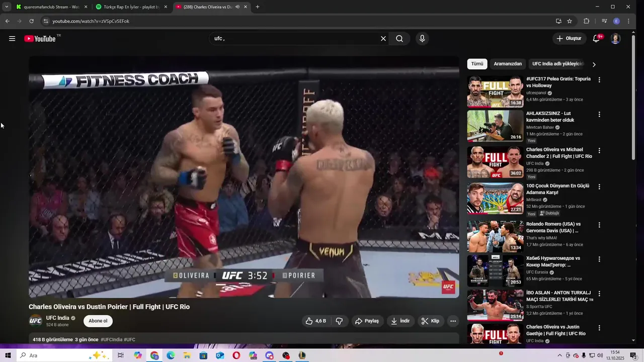Open more actions below the video

pos(453,321)
